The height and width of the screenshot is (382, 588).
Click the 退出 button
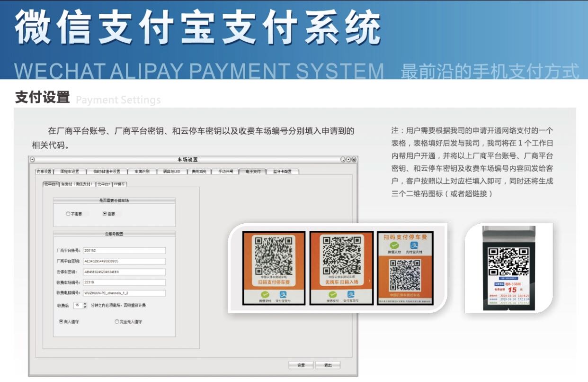pyautogui.click(x=328, y=365)
